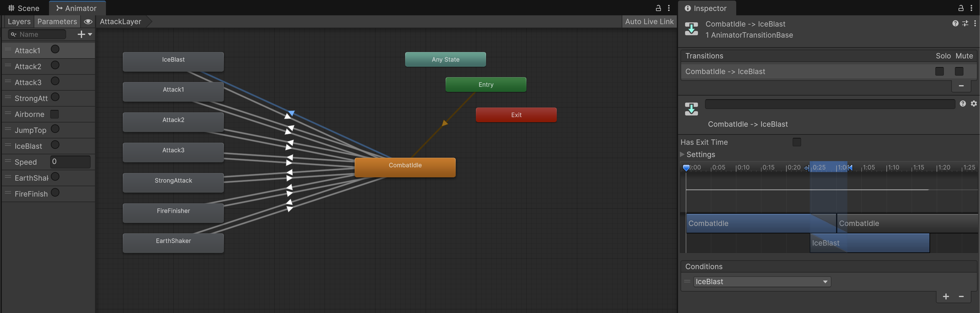
Task: Open the IceBlast condition dropdown
Action: [x=762, y=282]
